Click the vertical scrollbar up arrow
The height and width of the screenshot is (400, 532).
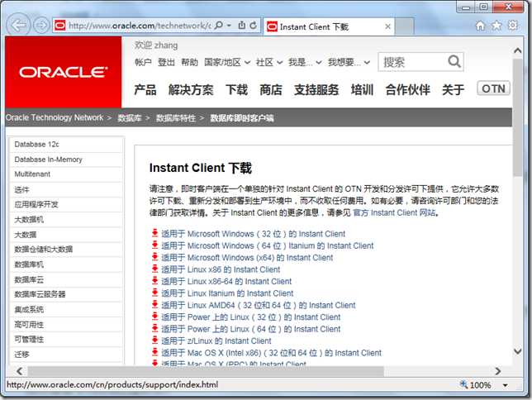point(517,50)
